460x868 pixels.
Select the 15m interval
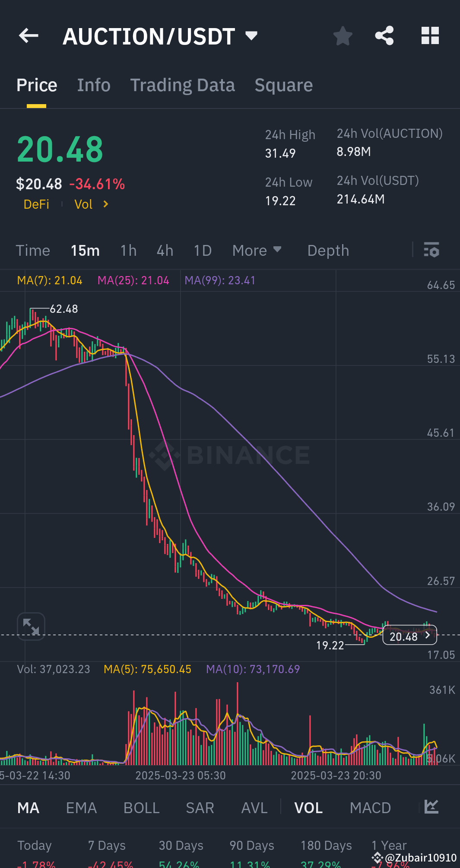point(85,251)
